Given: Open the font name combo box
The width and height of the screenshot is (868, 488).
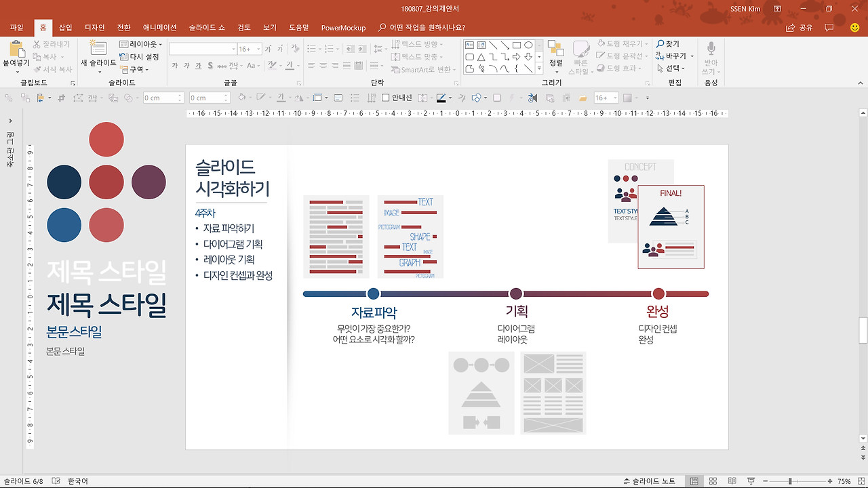Looking at the screenshot, I should point(201,49).
